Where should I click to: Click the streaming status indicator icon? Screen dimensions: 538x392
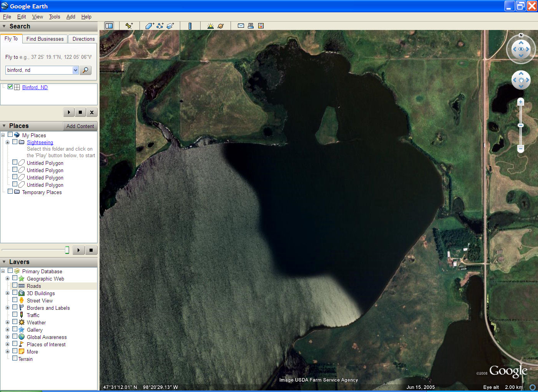click(x=533, y=387)
